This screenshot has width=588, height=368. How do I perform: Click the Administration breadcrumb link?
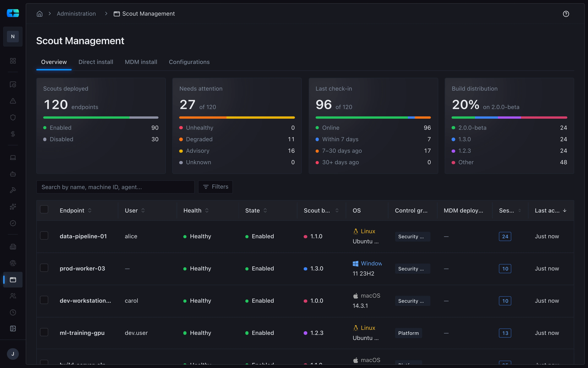[x=76, y=14]
